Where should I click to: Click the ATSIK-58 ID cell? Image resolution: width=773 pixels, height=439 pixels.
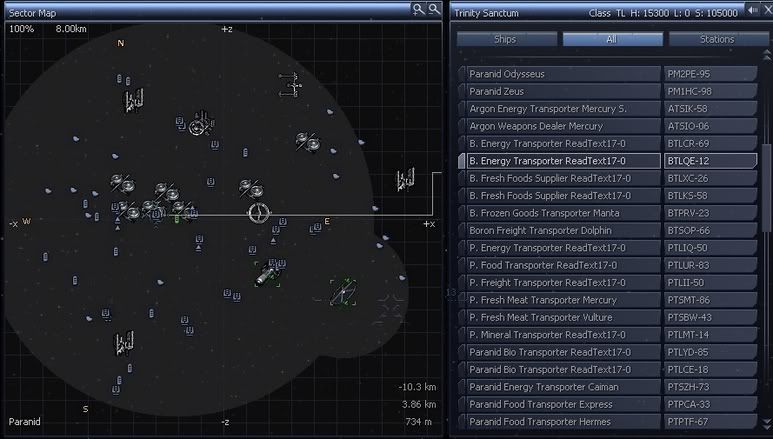click(710, 109)
